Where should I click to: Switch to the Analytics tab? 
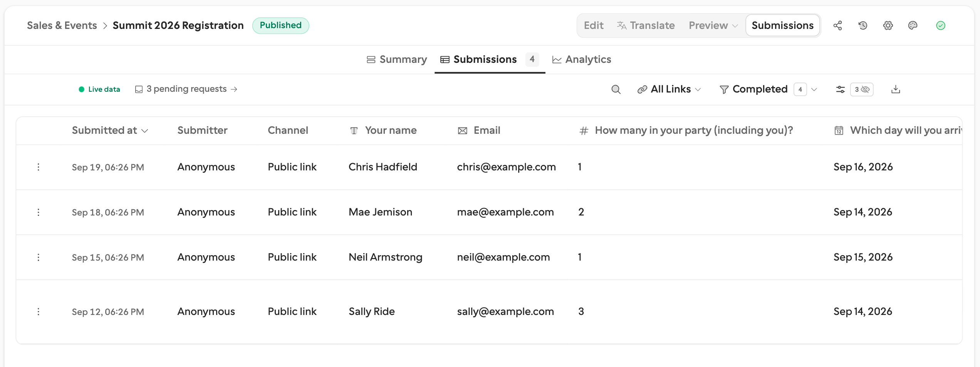[582, 59]
